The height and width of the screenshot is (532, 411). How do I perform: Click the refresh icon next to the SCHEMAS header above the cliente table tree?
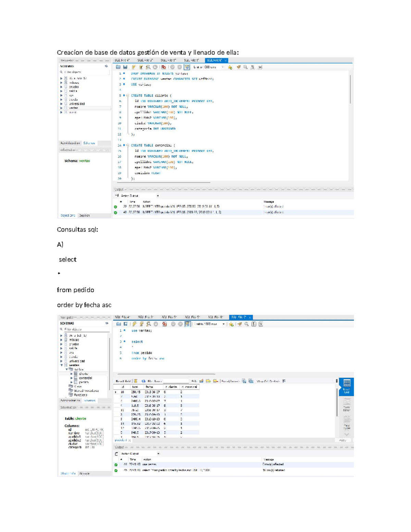pyautogui.click(x=107, y=323)
